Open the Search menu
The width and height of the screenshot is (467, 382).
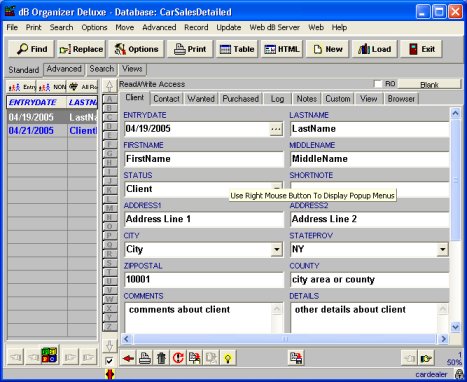click(x=61, y=27)
